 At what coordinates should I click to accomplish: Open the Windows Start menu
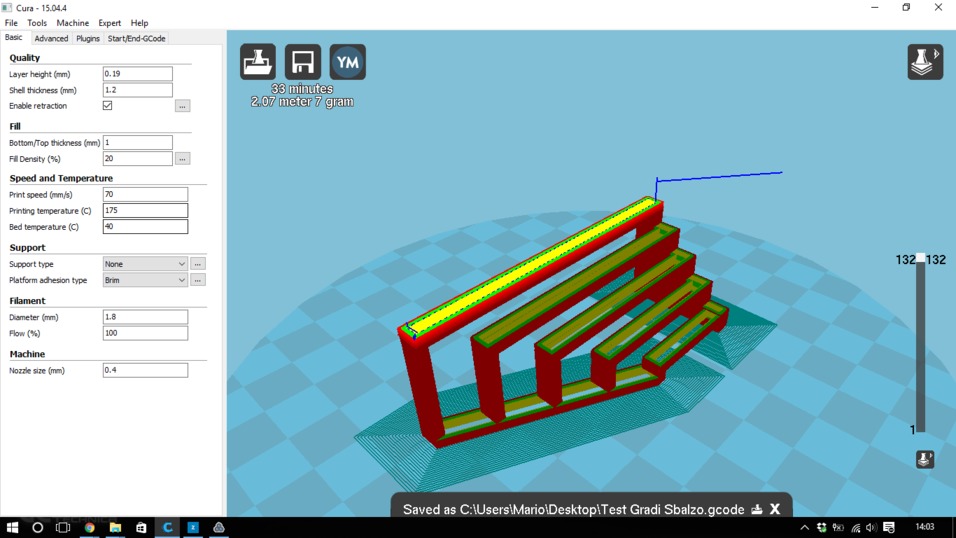12,527
